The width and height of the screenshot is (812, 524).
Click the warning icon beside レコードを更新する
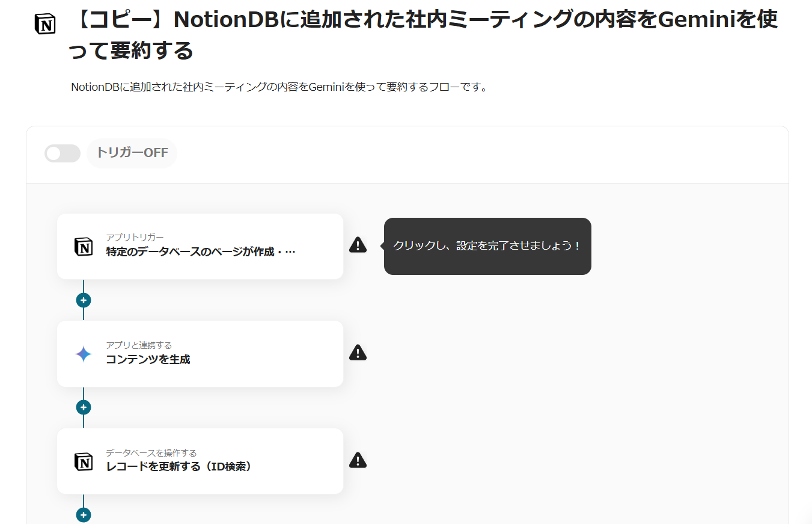click(358, 460)
